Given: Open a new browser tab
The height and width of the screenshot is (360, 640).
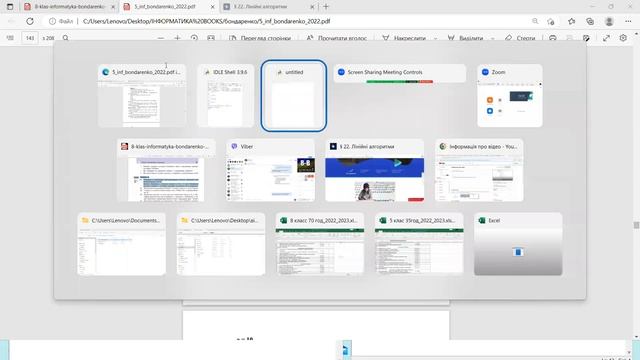Looking at the screenshot, I should 326,7.
